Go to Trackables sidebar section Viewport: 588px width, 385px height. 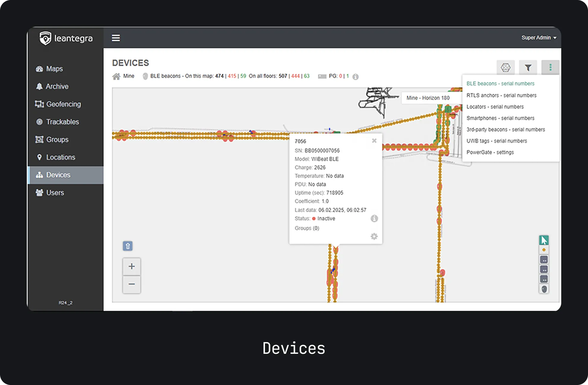click(x=62, y=122)
